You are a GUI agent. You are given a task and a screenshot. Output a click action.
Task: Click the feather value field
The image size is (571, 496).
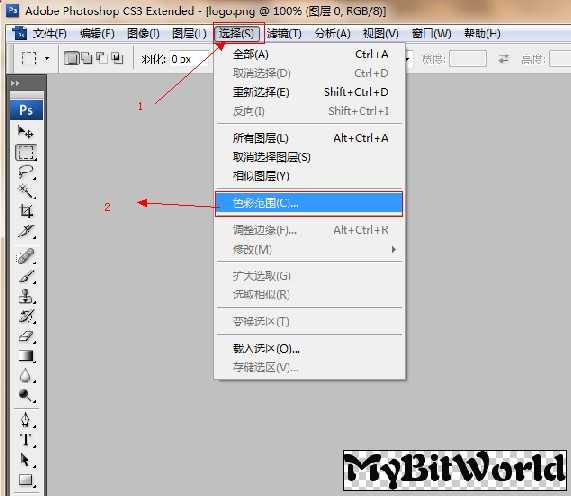click(x=190, y=59)
